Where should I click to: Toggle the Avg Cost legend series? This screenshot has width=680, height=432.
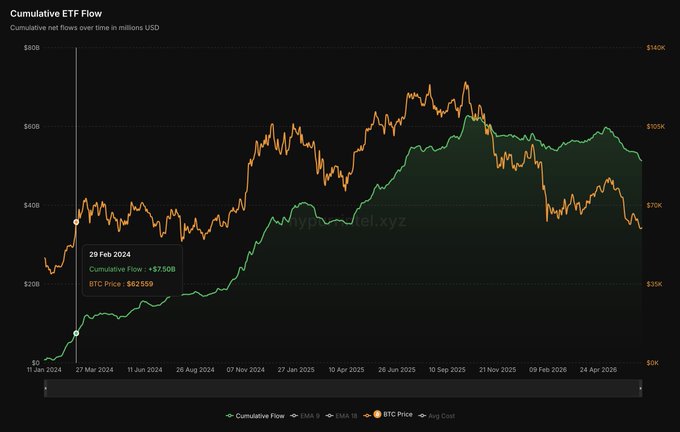click(437, 416)
